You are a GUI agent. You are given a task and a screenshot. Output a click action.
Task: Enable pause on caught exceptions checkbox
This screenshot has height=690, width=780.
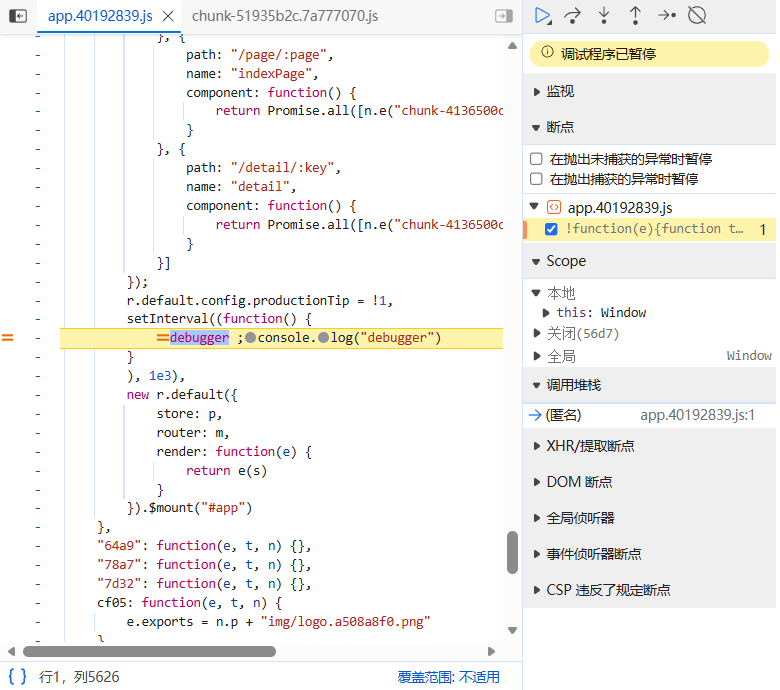click(x=536, y=179)
